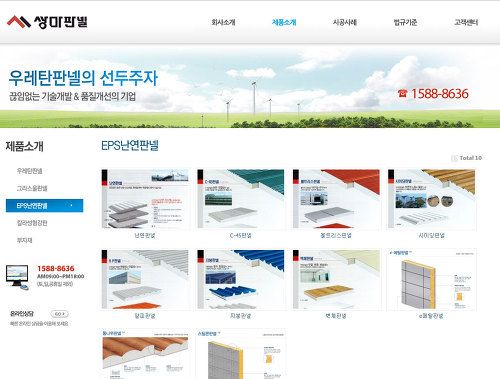Viewport: 500px width, 379px height.
Task: Click the sidebar heading 제품소개
Action: click(x=24, y=146)
